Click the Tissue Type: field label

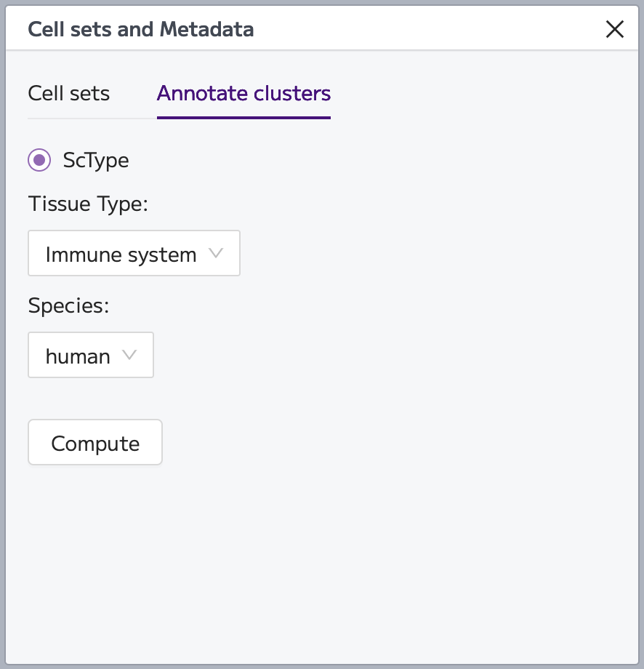(x=88, y=204)
